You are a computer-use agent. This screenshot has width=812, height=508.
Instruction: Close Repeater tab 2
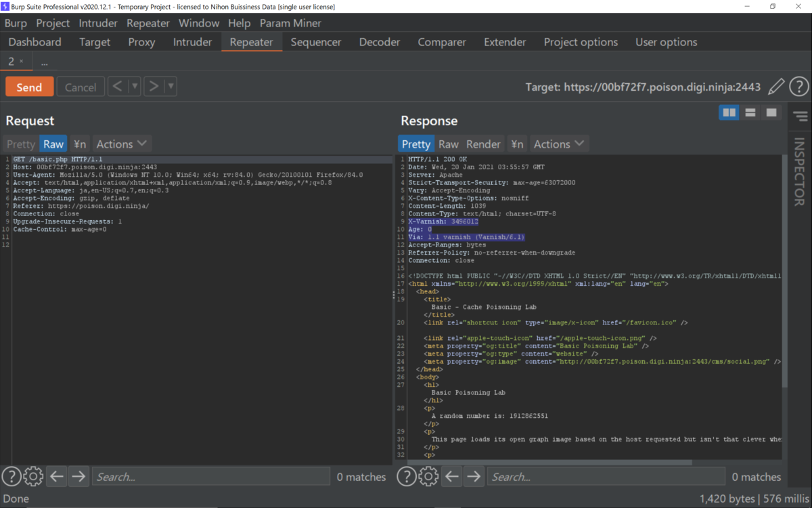pos(21,62)
